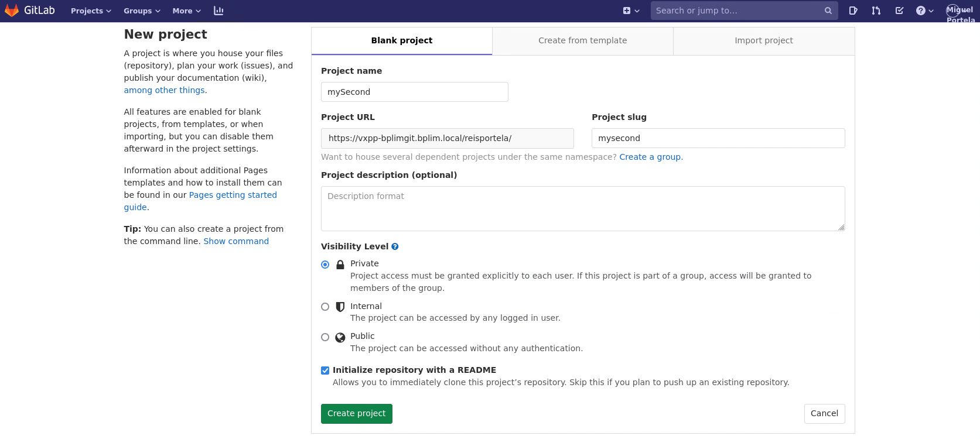Expand the Groups dropdown menu

pyautogui.click(x=142, y=11)
